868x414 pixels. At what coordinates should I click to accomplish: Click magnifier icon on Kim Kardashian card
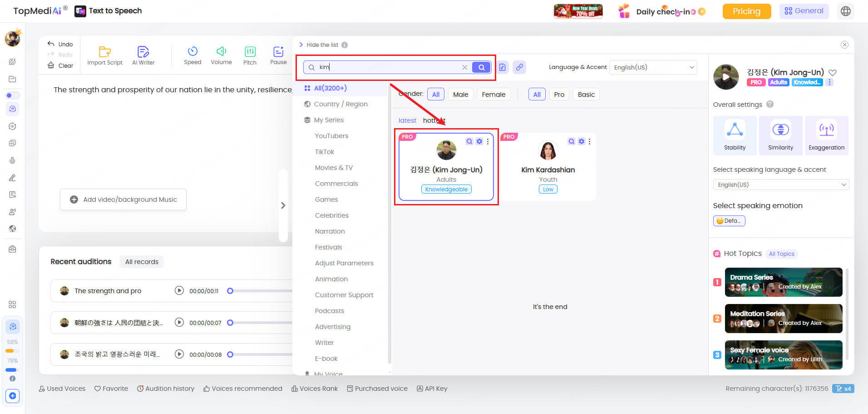[572, 141]
